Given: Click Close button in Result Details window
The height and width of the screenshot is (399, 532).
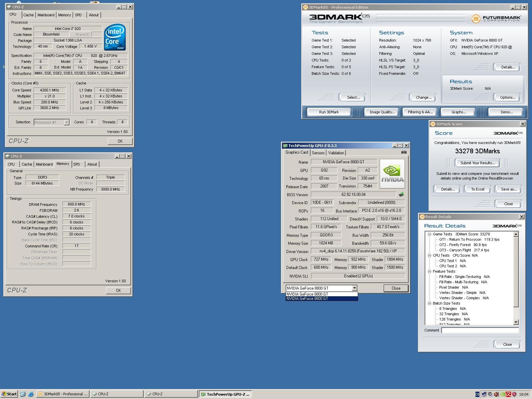Looking at the screenshot, I should (x=507, y=344).
